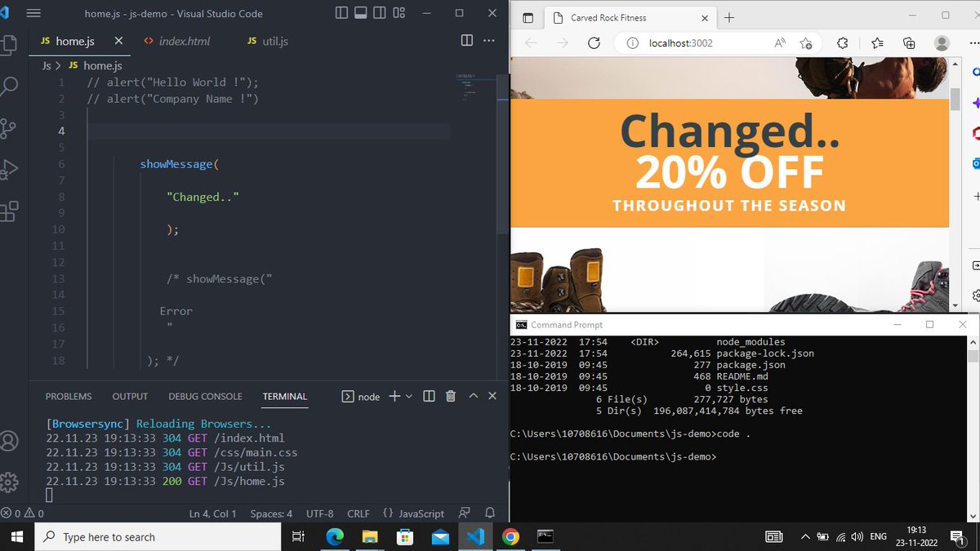Toggle primary side bar layout icon
The image size is (980, 551).
coord(341,13)
